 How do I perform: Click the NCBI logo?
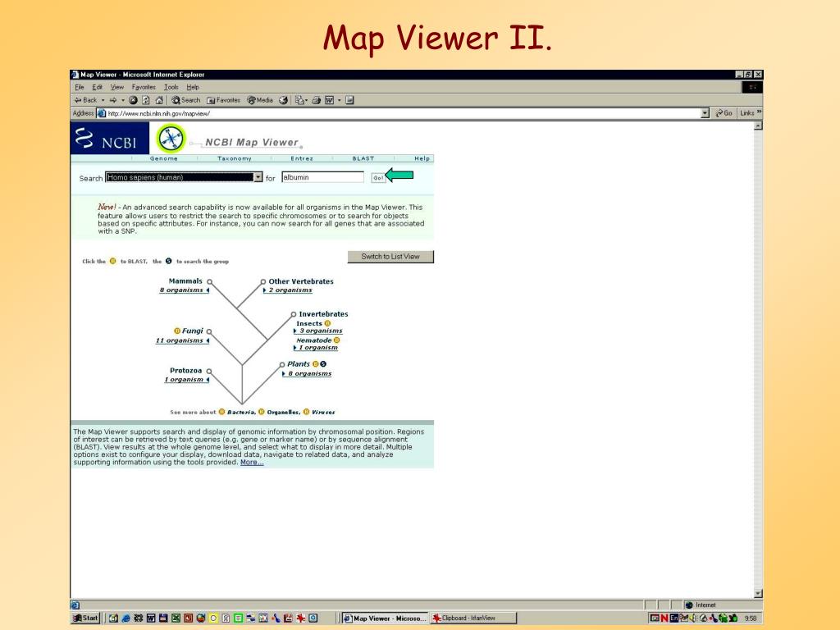click(x=110, y=138)
